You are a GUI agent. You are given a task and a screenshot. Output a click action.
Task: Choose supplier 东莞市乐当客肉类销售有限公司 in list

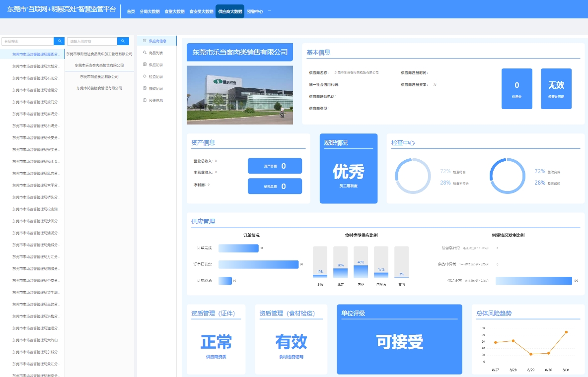point(99,65)
